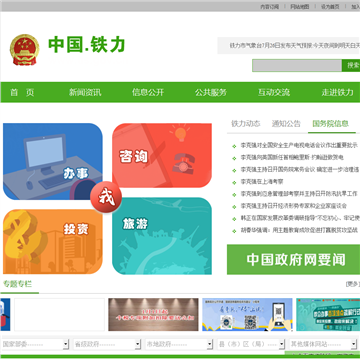This screenshot has height=360, width=360.
Task: Open news about 国务院常务会议
Action: (x=300, y=170)
